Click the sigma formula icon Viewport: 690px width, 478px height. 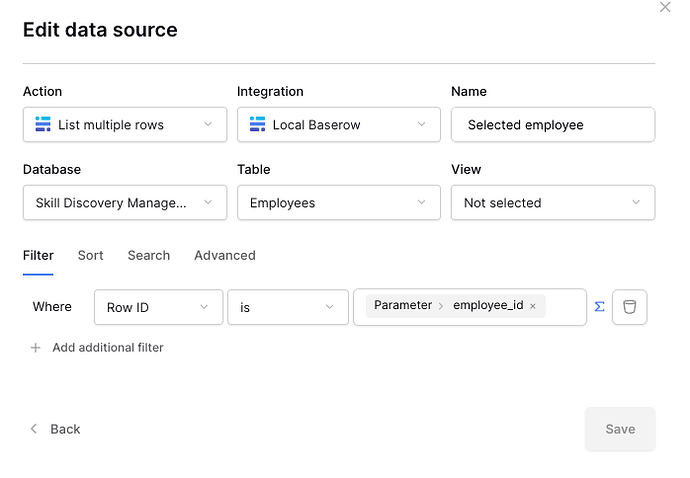(x=599, y=307)
